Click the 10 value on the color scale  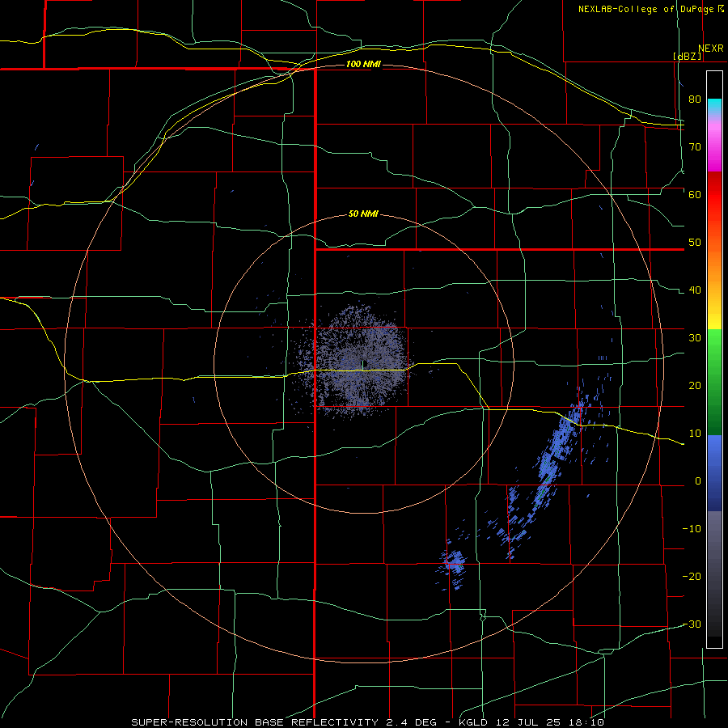pyautogui.click(x=695, y=434)
